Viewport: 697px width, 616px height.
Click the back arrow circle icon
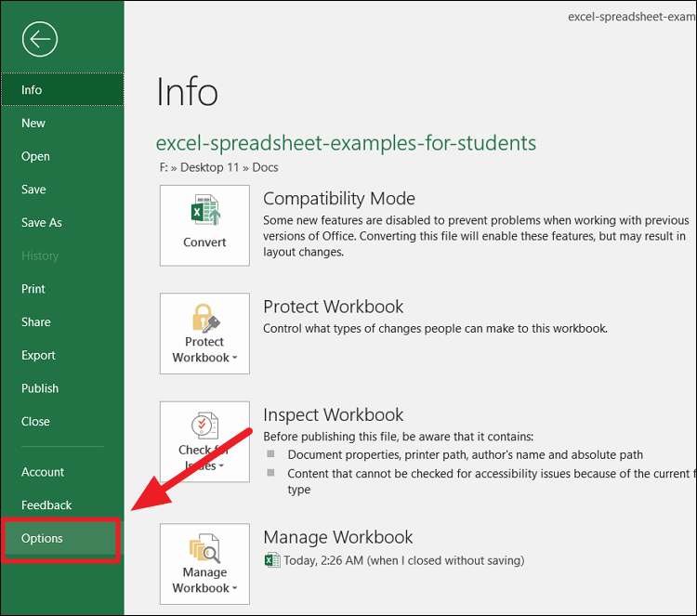tap(40, 39)
